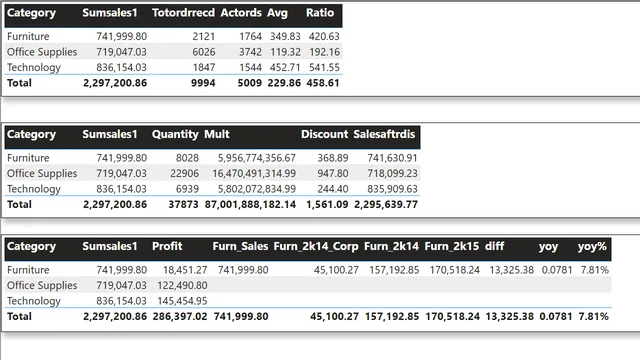The image size is (640, 360).
Task: Select the Avg value 349.83
Action: tap(285, 36)
